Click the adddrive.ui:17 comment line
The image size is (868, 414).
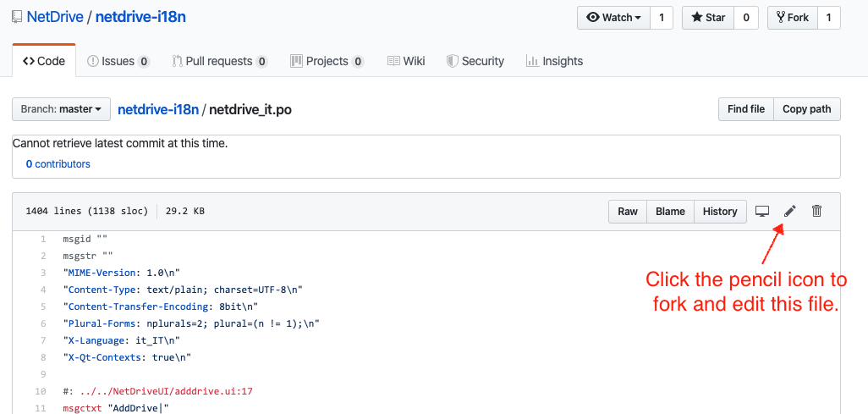click(x=157, y=391)
